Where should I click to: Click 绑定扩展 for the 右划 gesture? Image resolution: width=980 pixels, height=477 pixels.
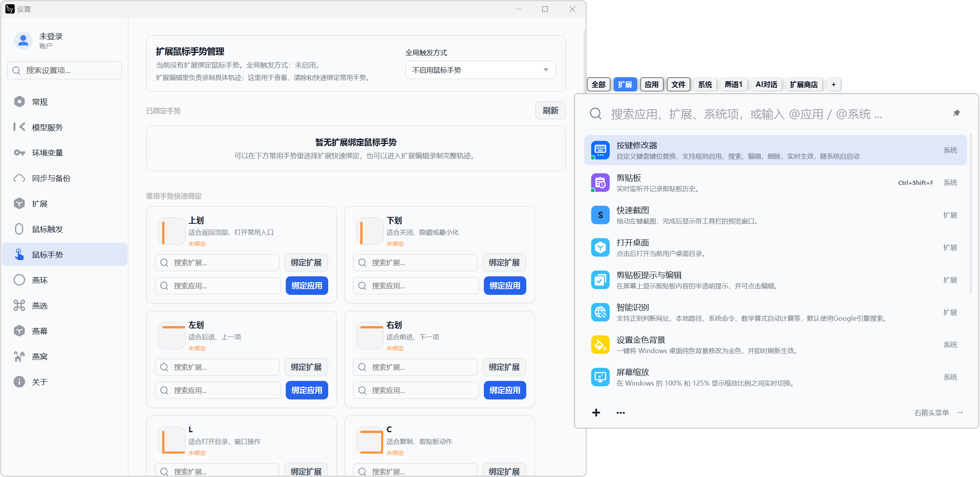pyautogui.click(x=504, y=367)
